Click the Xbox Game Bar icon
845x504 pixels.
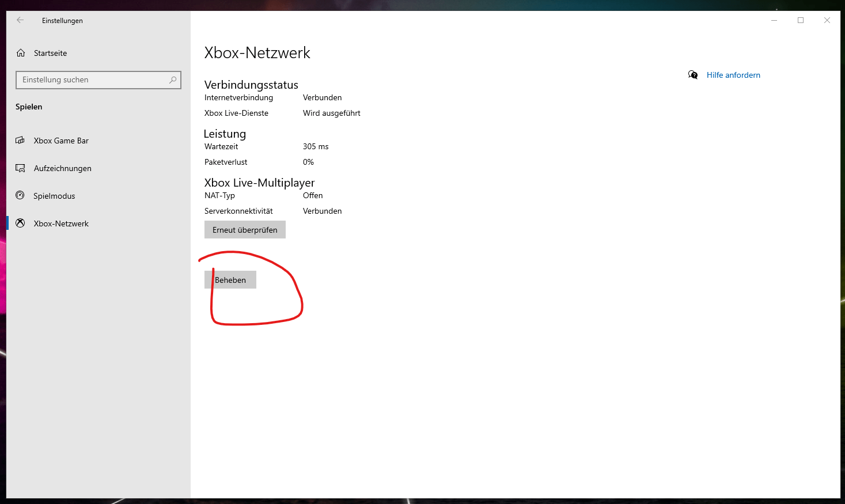(x=20, y=141)
